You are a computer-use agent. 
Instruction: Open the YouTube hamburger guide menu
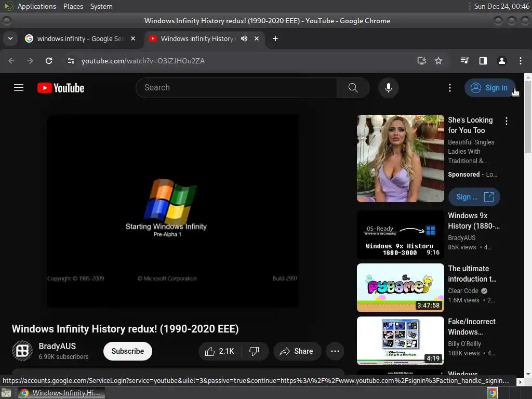click(x=19, y=88)
